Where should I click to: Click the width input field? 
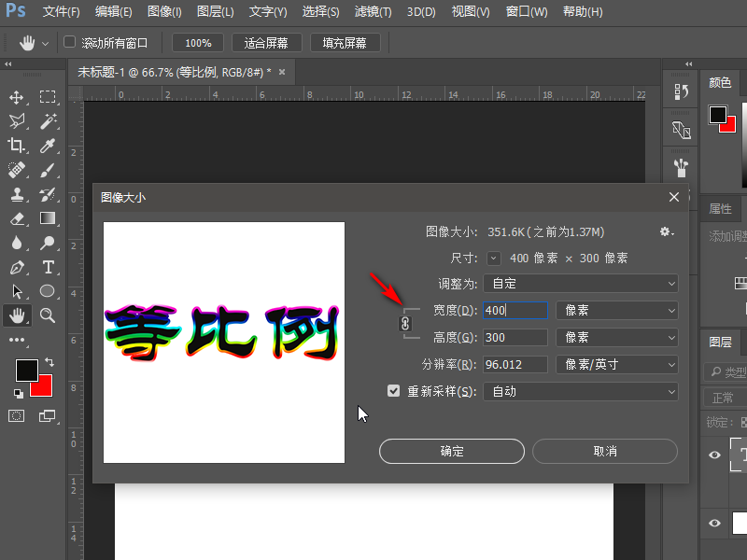tap(515, 311)
